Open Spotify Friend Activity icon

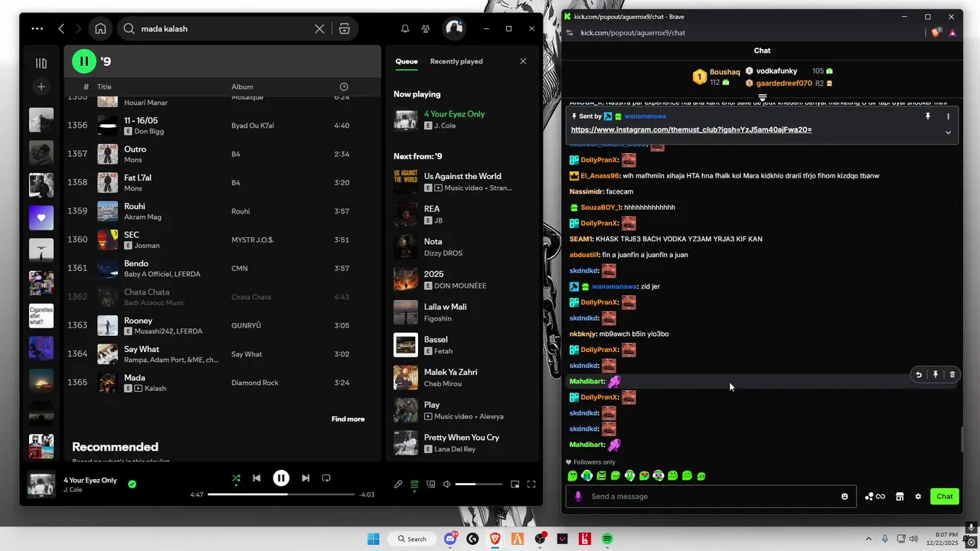[426, 28]
